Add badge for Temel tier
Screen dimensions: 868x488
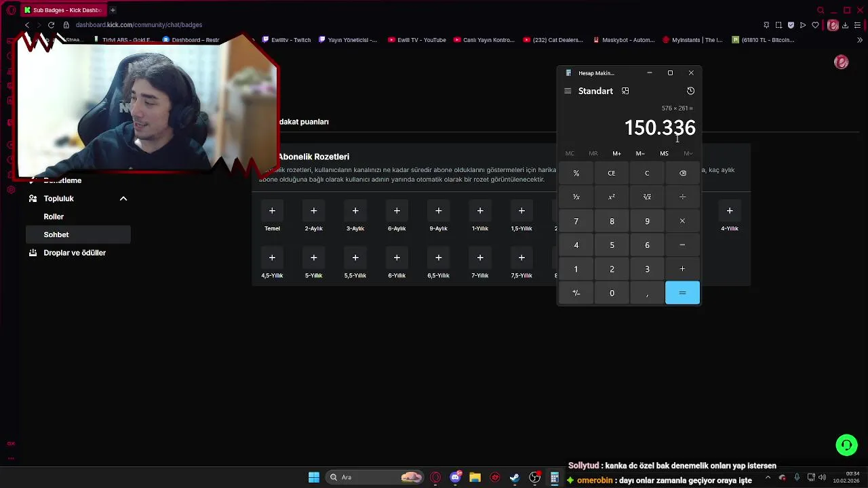(x=272, y=211)
